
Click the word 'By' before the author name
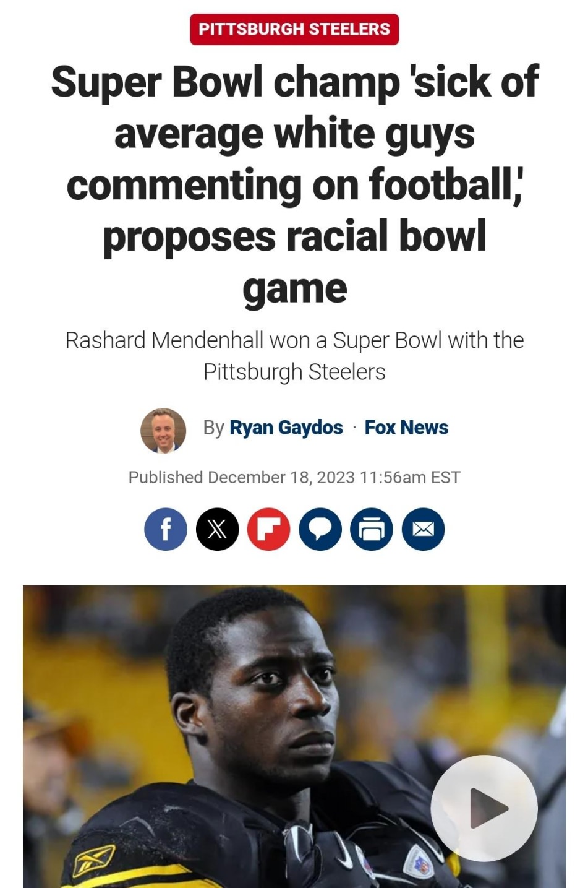[214, 428]
